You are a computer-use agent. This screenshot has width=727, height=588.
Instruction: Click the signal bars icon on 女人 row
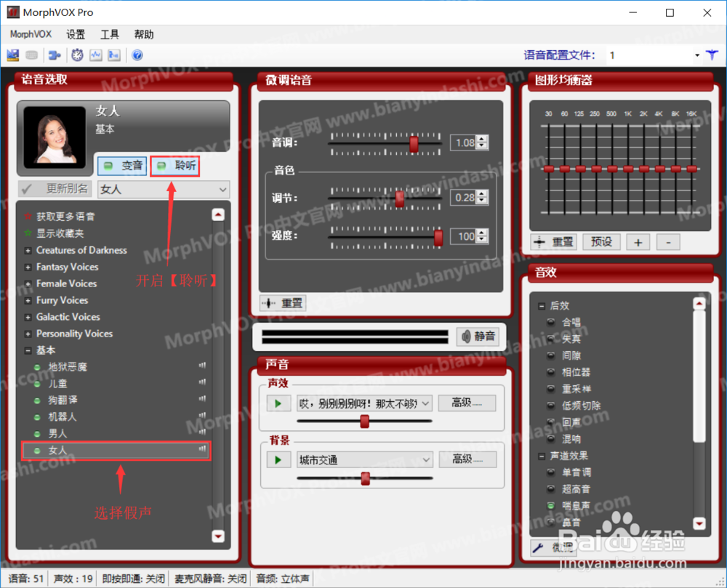click(x=202, y=448)
